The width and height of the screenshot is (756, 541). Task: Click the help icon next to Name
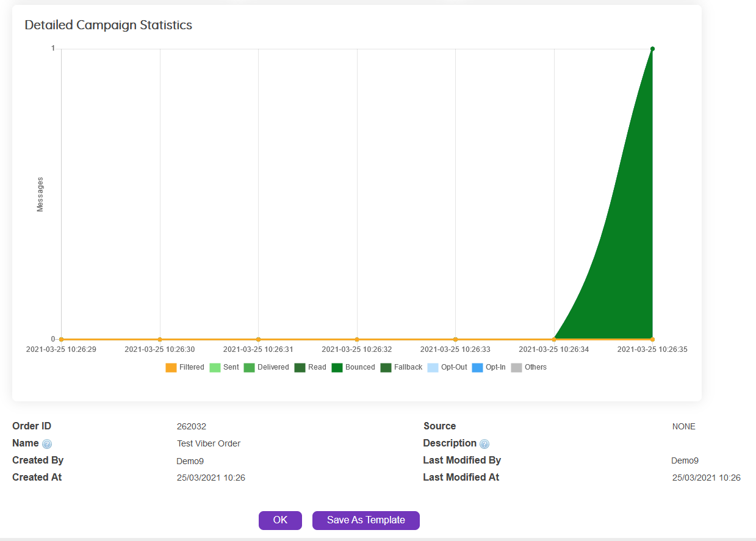47,444
